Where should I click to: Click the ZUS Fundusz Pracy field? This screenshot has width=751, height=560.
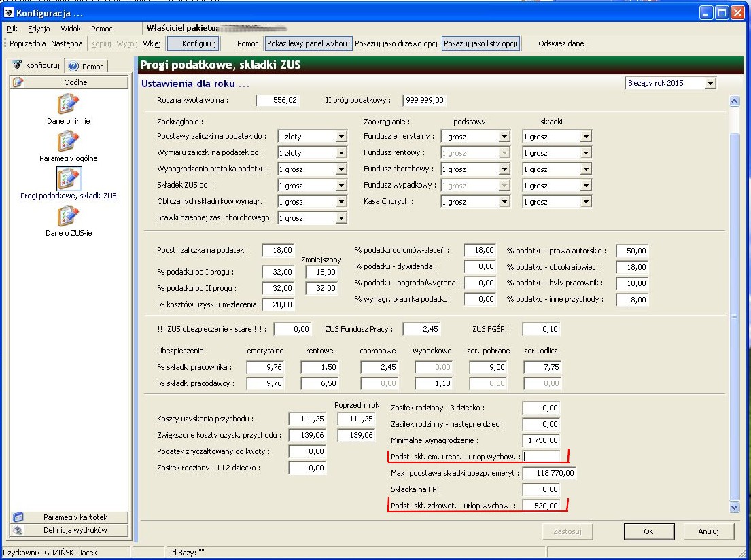coord(421,329)
